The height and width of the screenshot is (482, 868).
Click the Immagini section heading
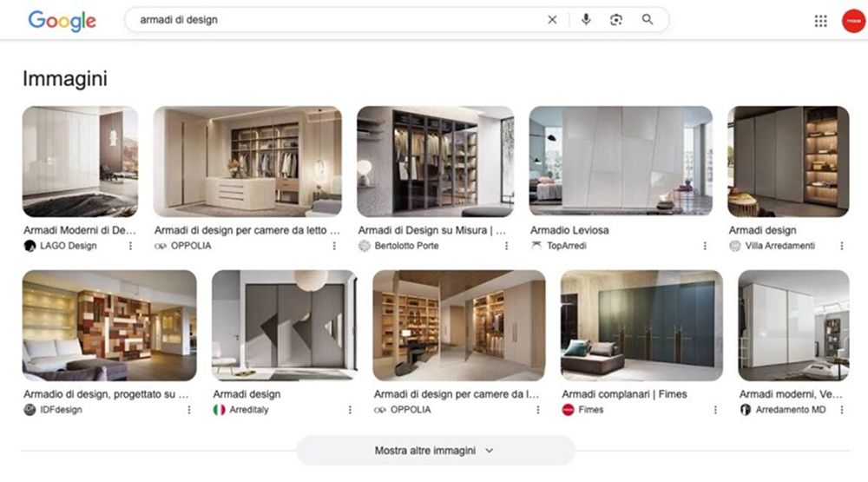(x=65, y=79)
